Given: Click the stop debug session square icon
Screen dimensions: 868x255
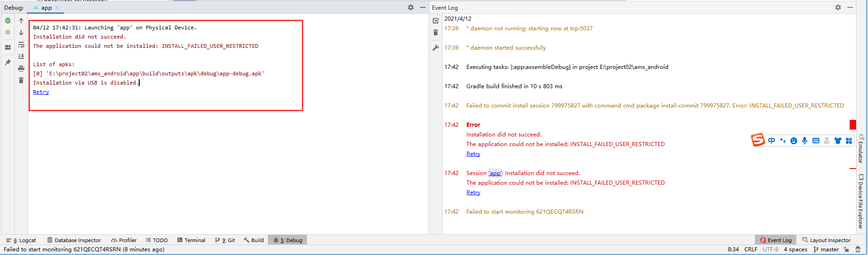Looking at the screenshot, I should pyautogui.click(x=8, y=32).
